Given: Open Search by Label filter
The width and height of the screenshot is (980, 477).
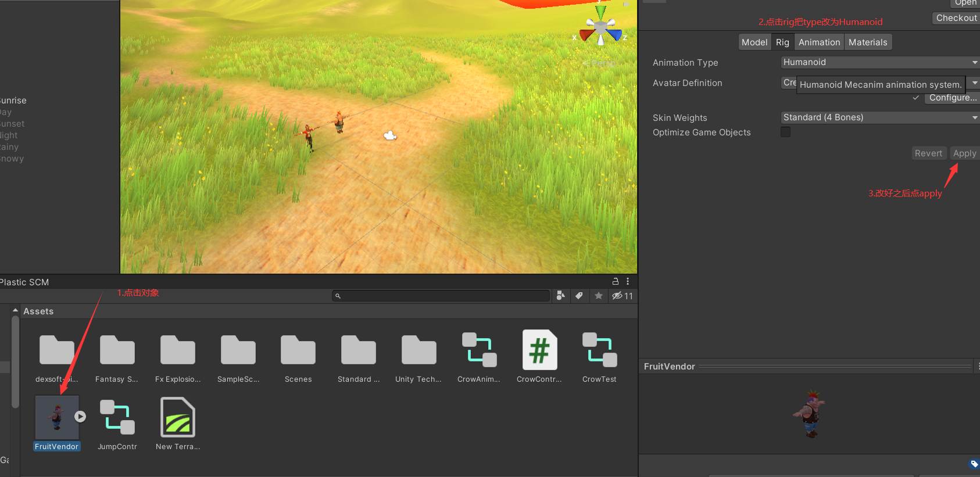Looking at the screenshot, I should [579, 296].
